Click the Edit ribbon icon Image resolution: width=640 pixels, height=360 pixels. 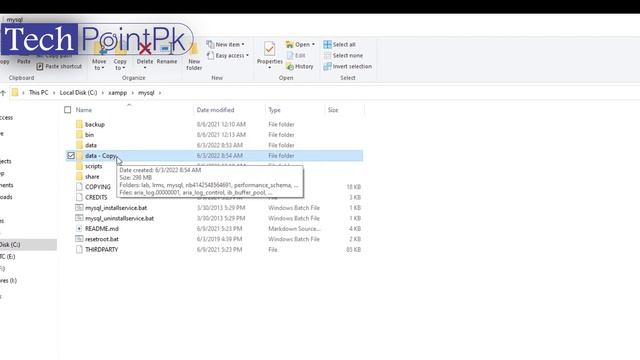click(x=290, y=56)
